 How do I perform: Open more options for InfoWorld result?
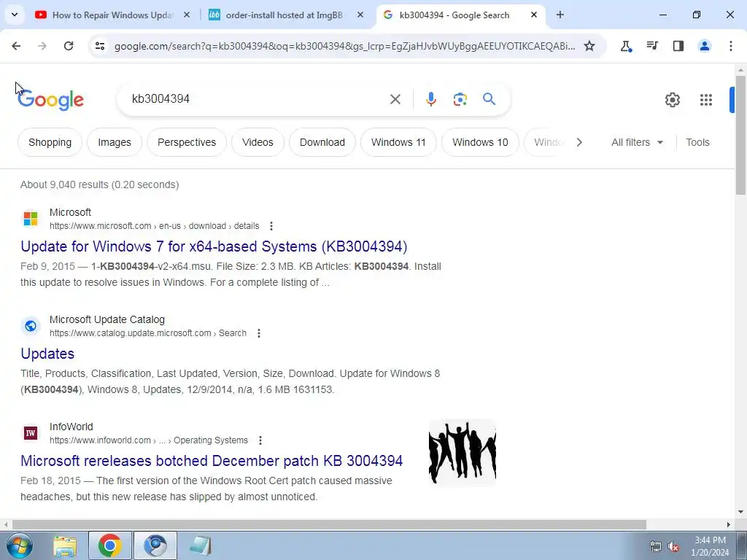pos(260,440)
